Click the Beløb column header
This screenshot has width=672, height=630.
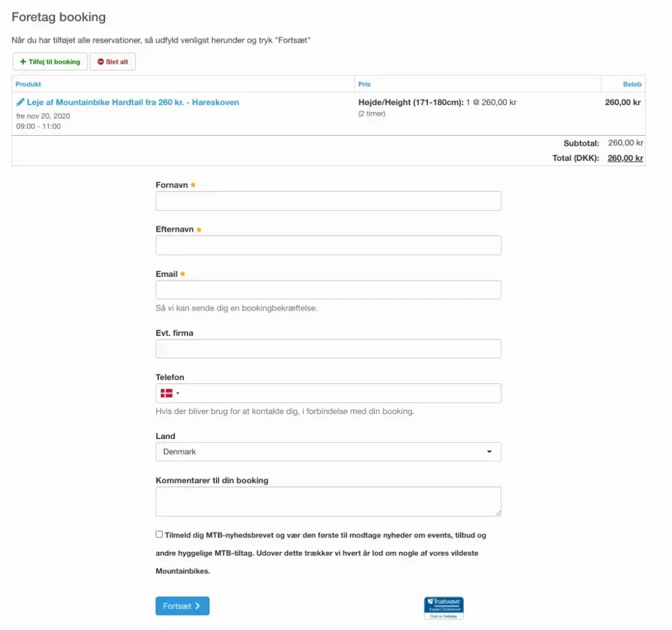pos(632,84)
